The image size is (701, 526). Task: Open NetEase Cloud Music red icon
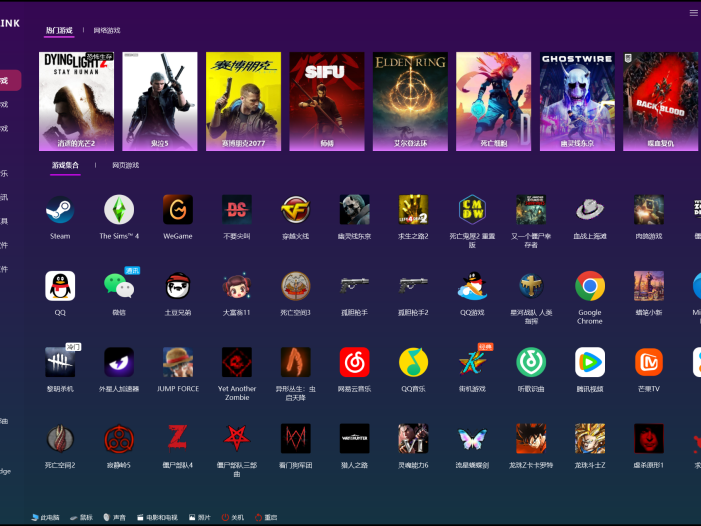point(355,362)
